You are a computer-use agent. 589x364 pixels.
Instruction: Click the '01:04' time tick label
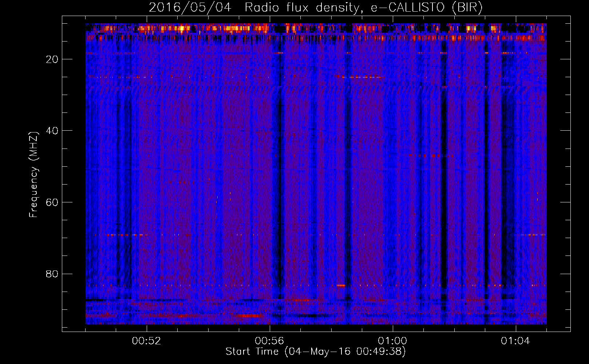[x=515, y=341]
